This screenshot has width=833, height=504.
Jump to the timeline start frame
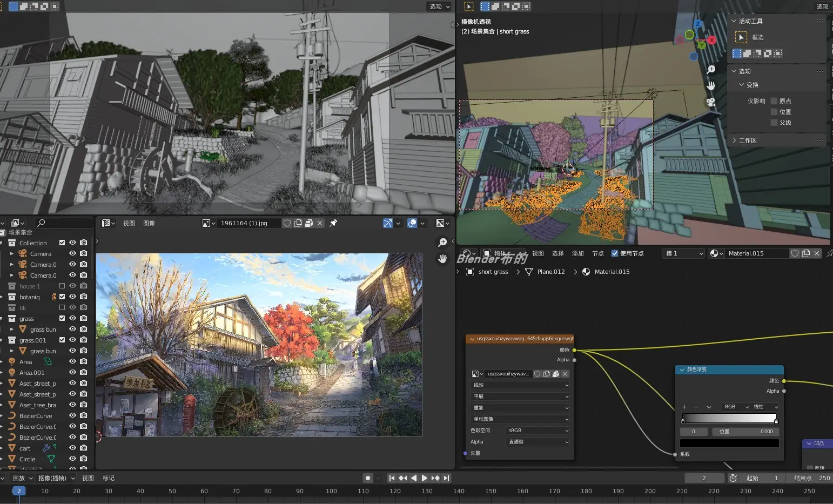392,478
